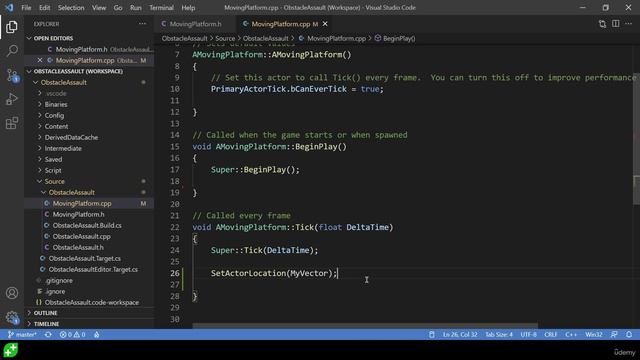Click the master branch indicator
This screenshot has height=360, width=640.
click(x=22, y=335)
